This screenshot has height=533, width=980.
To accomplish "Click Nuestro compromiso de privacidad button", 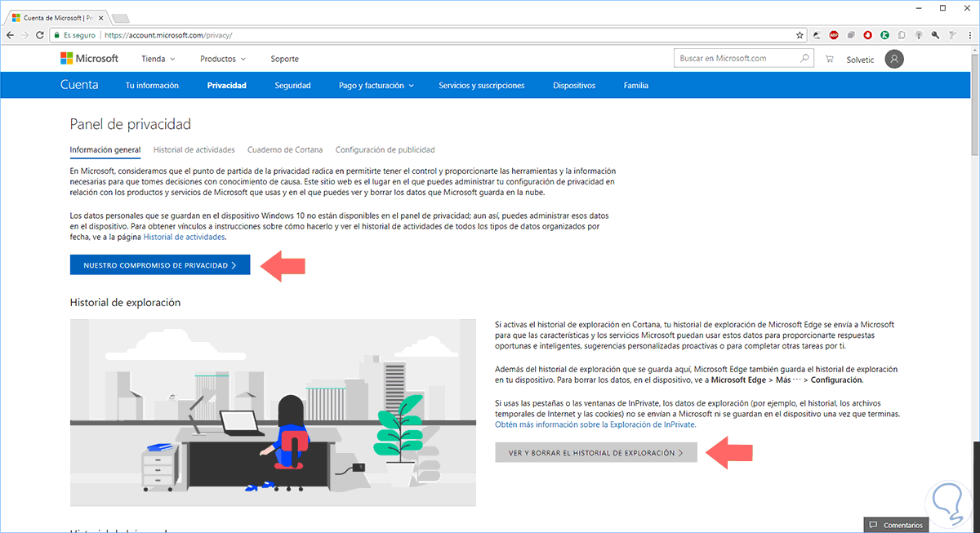I will click(x=160, y=265).
